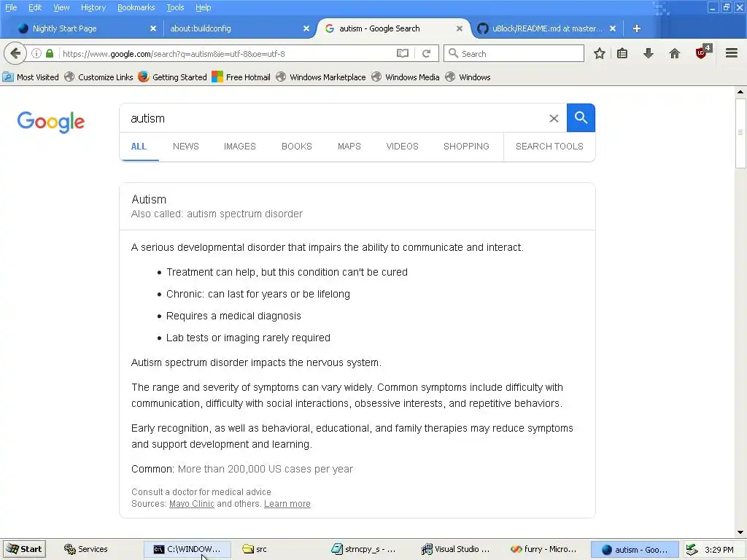Go to the Home page icon
Image resolution: width=747 pixels, height=560 pixels.
tap(675, 53)
